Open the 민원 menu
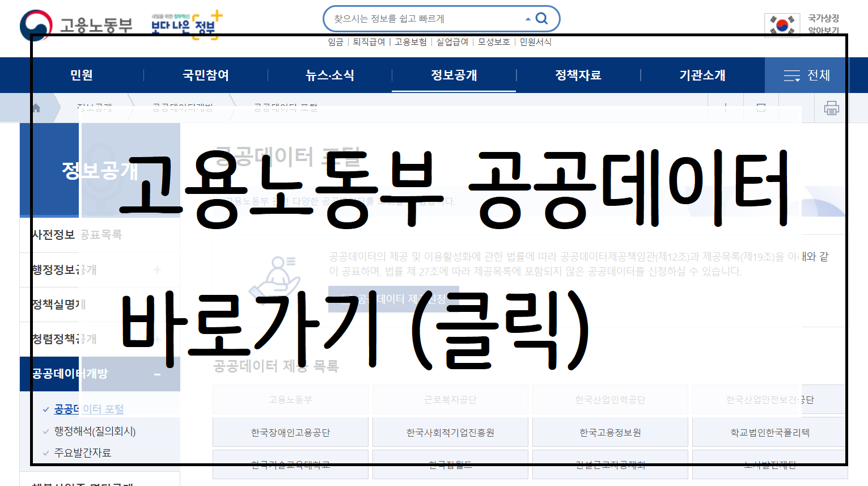This screenshot has width=868, height=486. (82, 75)
